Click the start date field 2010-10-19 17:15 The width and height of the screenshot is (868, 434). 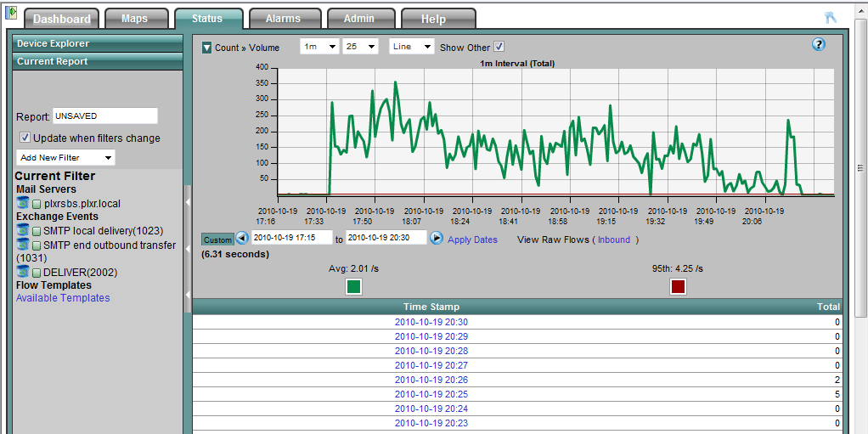tap(291, 238)
